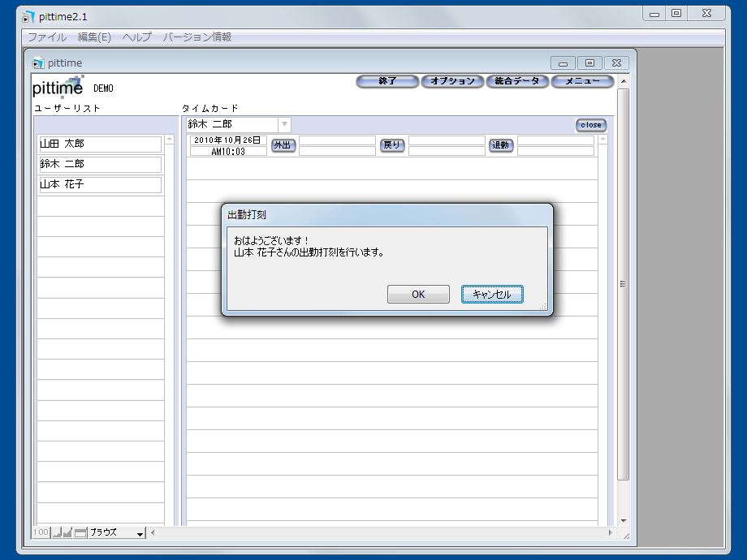Click the lower input field after 戻り

pyautogui.click(x=447, y=152)
